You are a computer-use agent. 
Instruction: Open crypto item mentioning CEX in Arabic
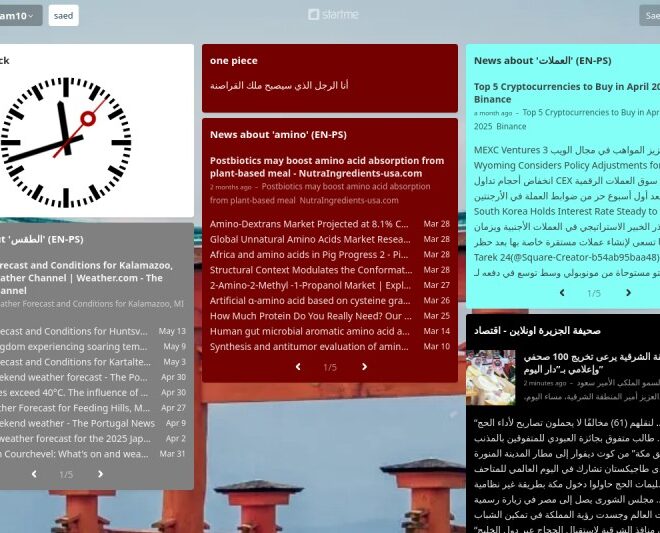567,181
